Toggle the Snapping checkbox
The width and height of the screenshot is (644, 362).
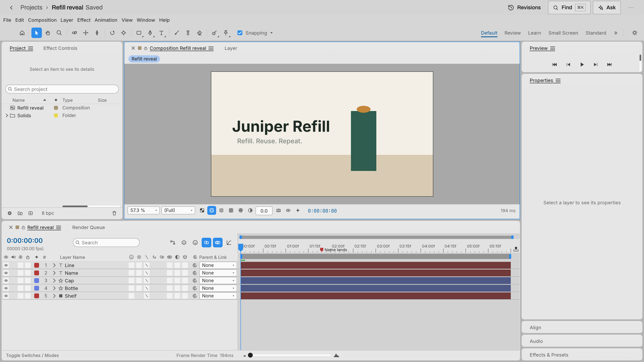point(240,33)
